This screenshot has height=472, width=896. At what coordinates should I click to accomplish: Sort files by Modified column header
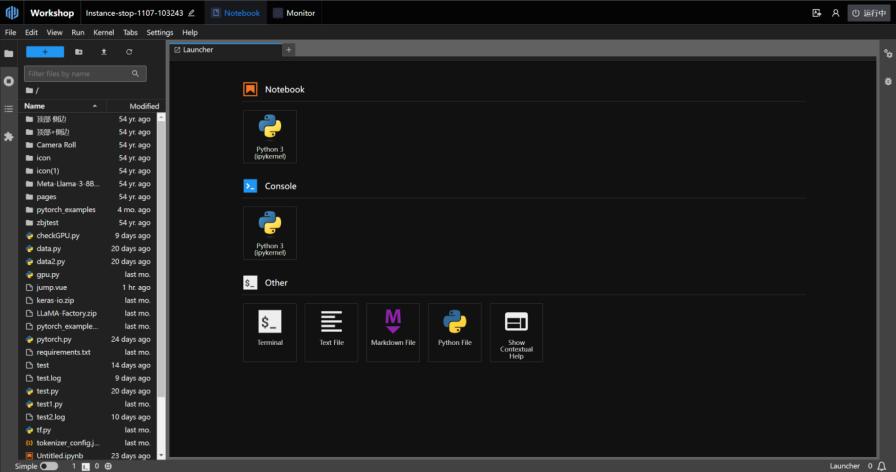tap(136, 106)
